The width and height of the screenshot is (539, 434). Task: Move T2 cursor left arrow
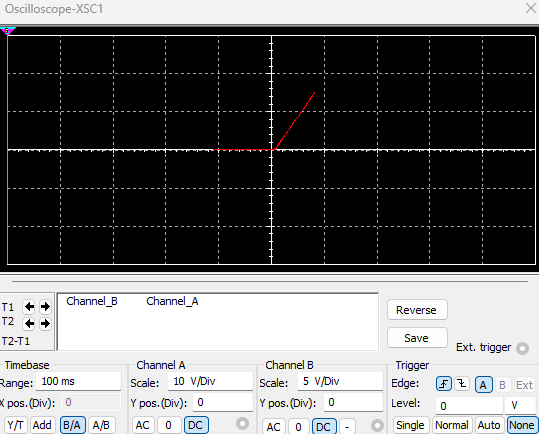tap(29, 323)
